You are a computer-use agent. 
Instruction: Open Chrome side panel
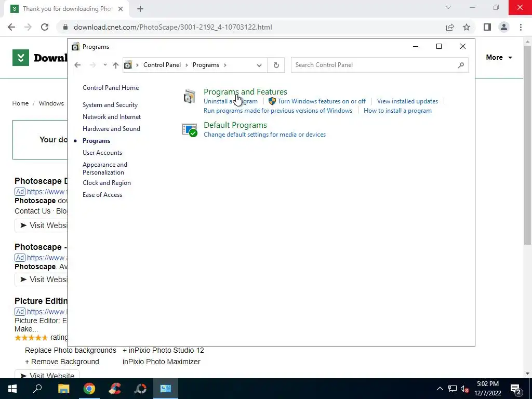click(x=487, y=27)
